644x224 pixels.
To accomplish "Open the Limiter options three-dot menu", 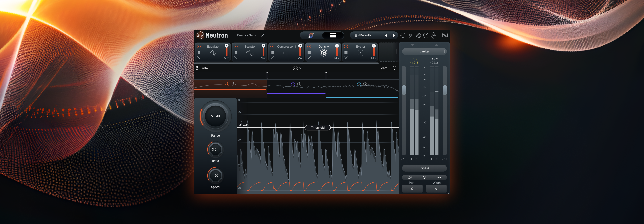I will [x=444, y=51].
